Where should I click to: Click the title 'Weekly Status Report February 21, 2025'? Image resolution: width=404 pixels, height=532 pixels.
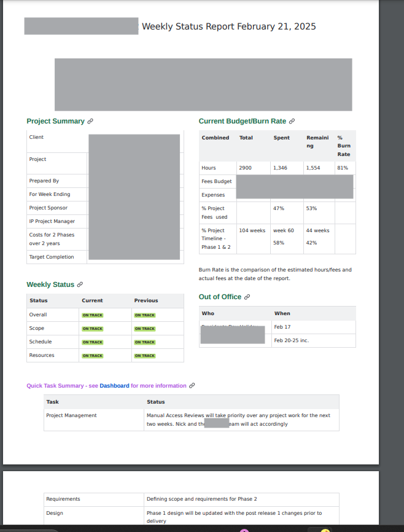[229, 26]
